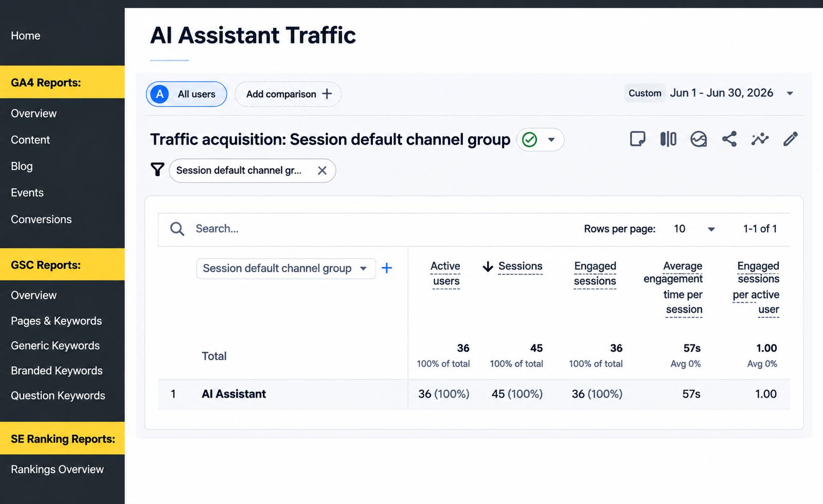The height and width of the screenshot is (504, 823).
Task: Click the AI Assistant row label
Action: [234, 394]
